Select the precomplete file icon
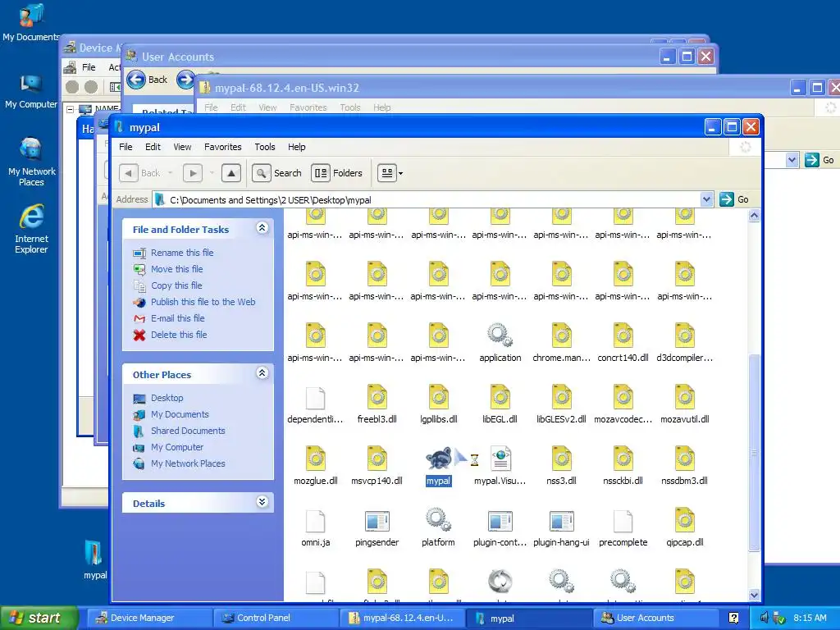 pos(623,520)
